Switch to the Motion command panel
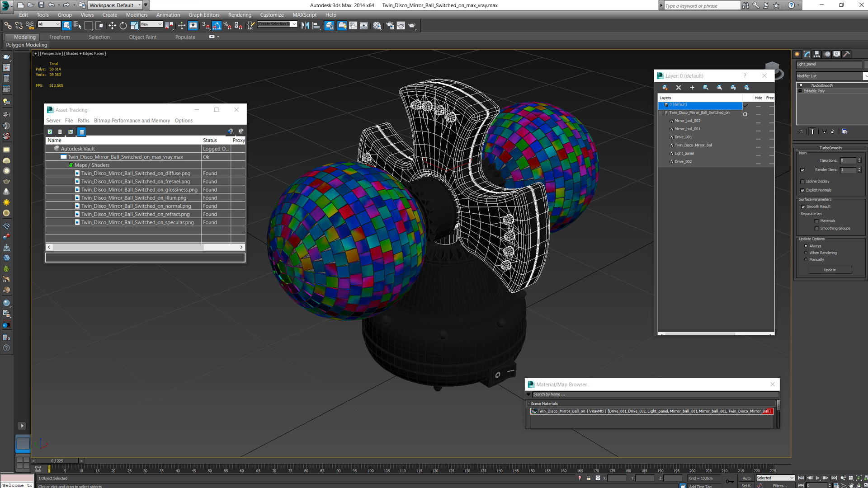Viewport: 868px width, 488px height. click(827, 54)
